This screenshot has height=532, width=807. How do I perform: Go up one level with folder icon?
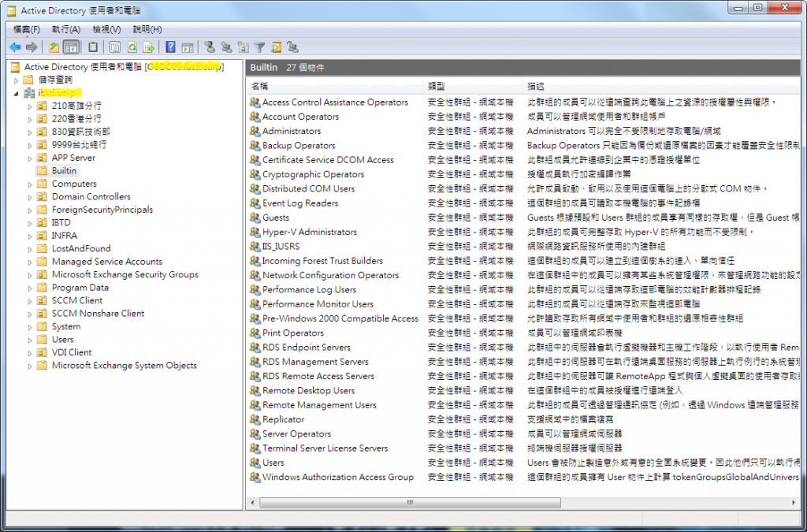point(54,47)
